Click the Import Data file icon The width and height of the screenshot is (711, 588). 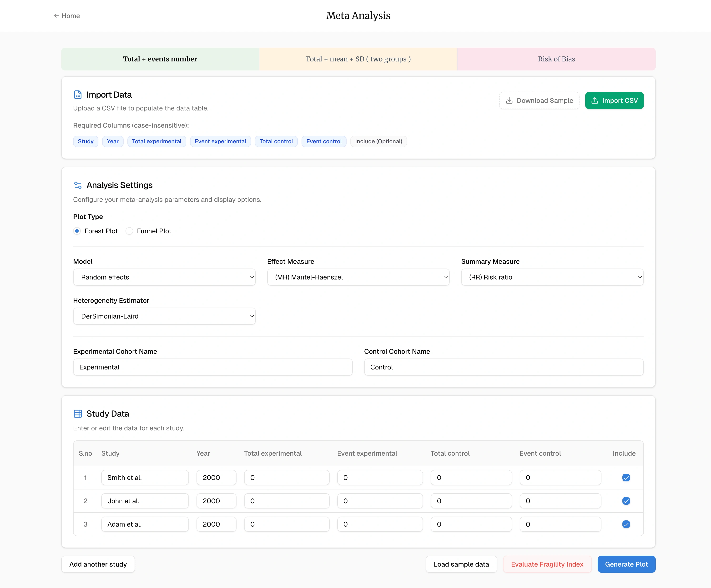tap(78, 95)
